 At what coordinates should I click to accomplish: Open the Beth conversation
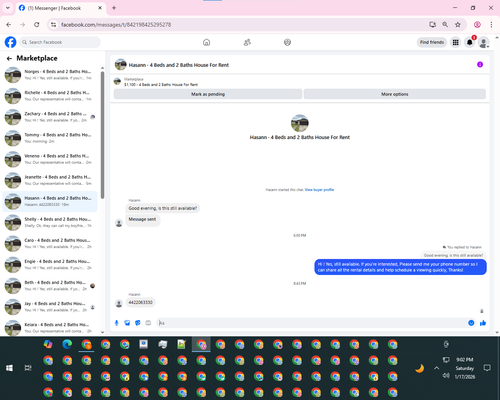click(50, 286)
